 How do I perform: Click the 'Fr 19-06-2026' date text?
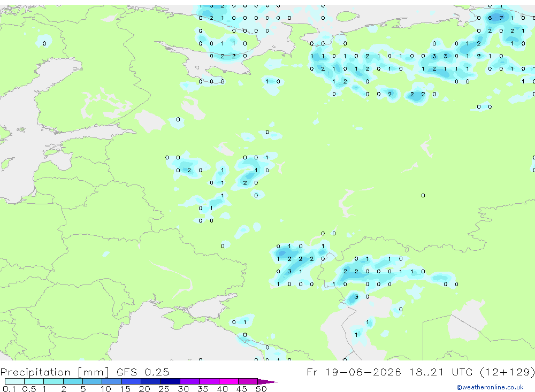[x=354, y=372]
